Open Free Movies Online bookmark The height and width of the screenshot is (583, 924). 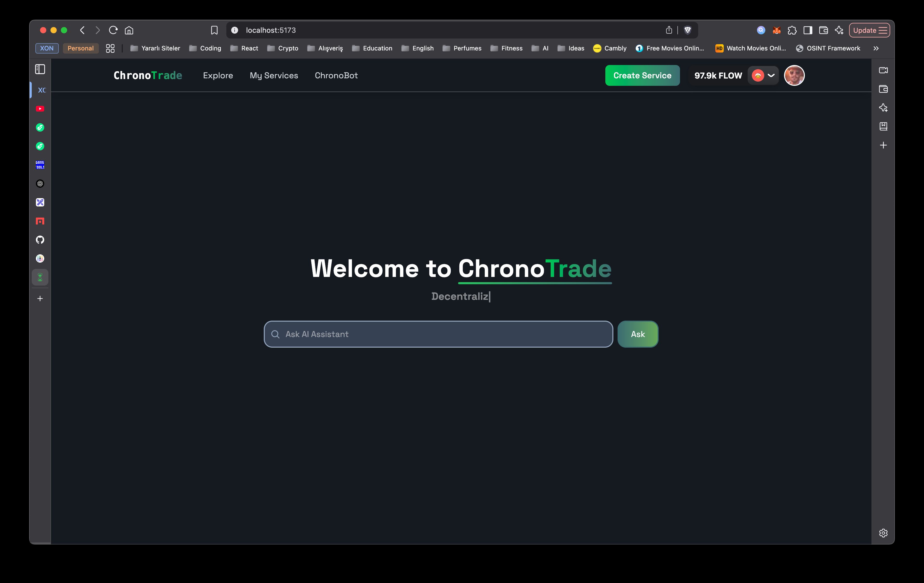tap(670, 48)
